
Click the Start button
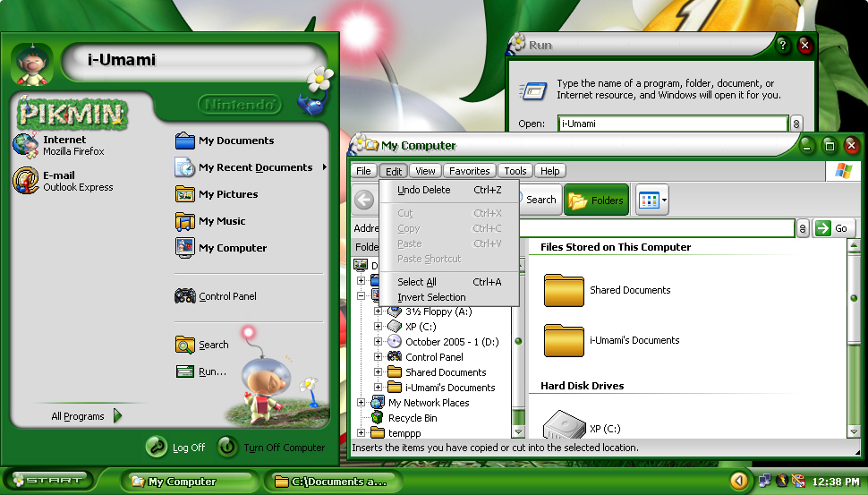tap(48, 480)
